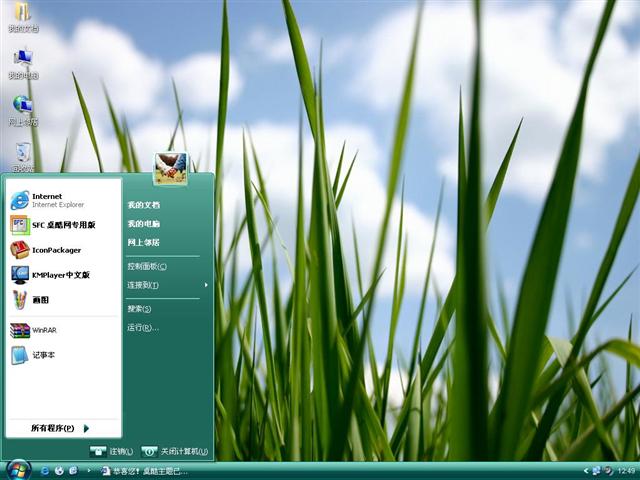Switch to the 恭喜您! 桌酷主题已... taskbar window

point(144,471)
